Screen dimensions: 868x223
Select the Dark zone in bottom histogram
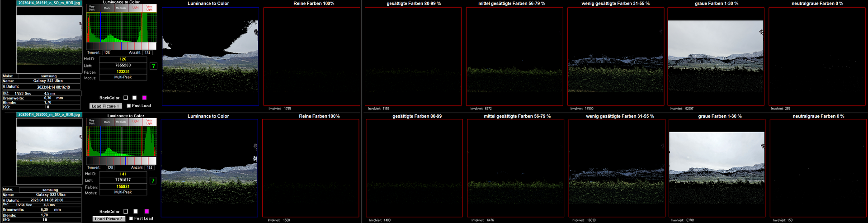pyautogui.click(x=107, y=122)
